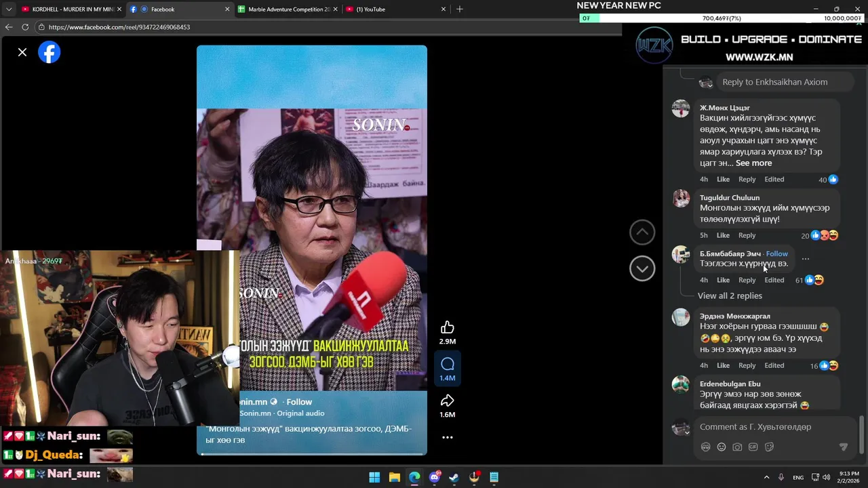This screenshot has width=868, height=488.
Task: Add a GIF to the comment
Action: tap(753, 447)
